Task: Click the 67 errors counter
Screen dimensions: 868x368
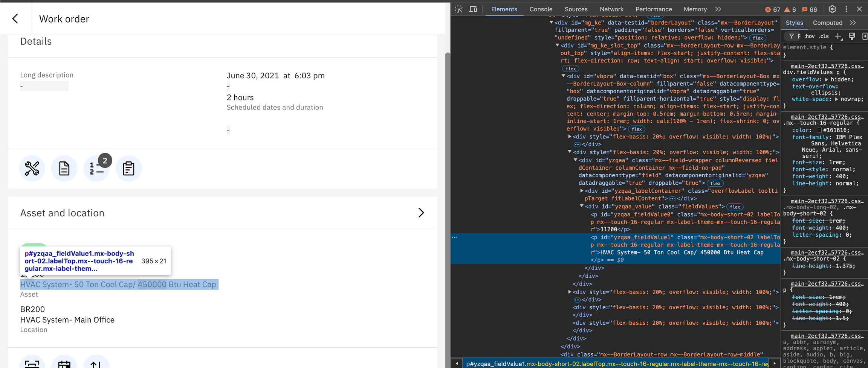Action: click(x=772, y=9)
